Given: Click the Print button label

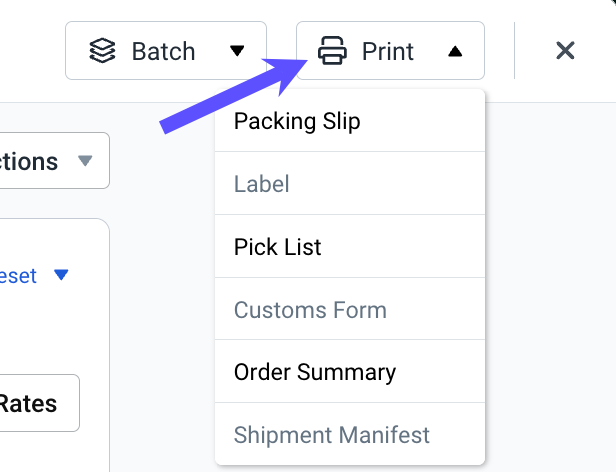Looking at the screenshot, I should tap(388, 51).
